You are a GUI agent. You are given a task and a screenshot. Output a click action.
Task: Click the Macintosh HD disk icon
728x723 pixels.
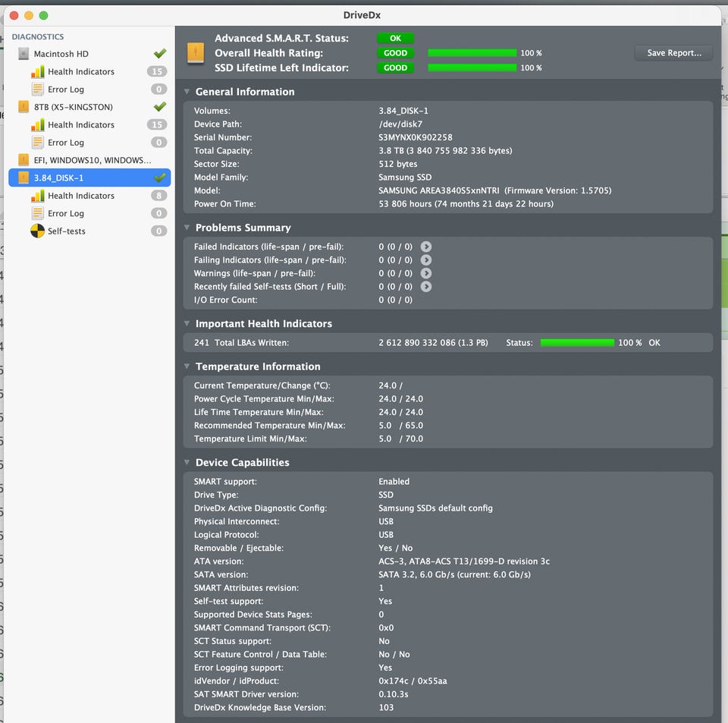click(24, 54)
